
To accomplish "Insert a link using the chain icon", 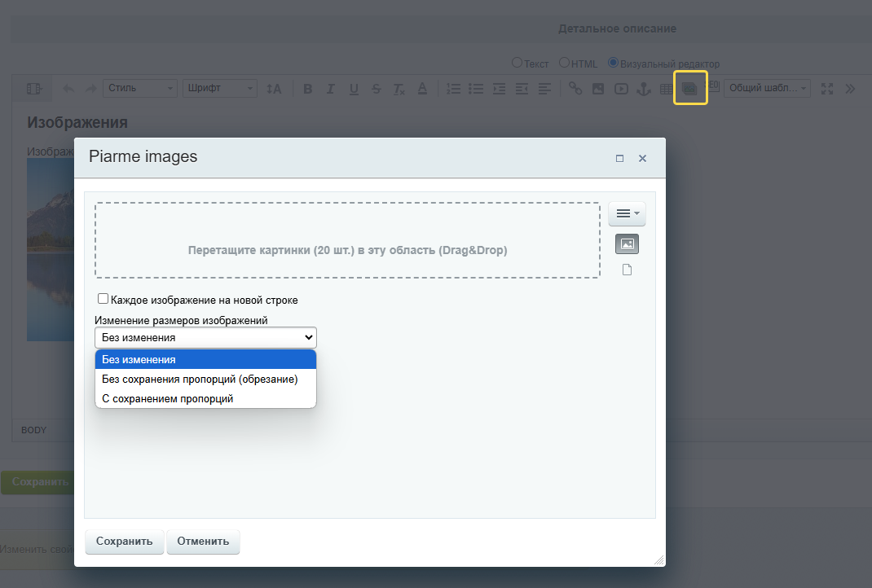I will pos(575,89).
